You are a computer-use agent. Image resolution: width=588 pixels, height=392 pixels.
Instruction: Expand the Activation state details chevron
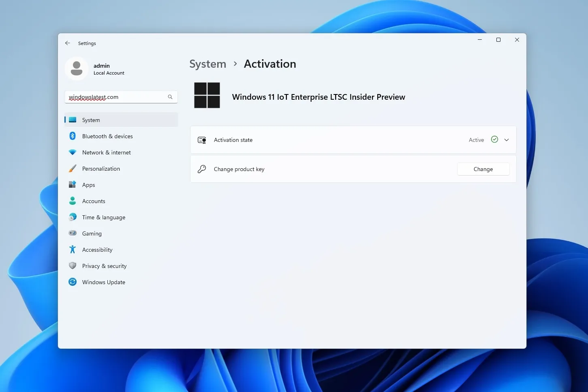506,139
